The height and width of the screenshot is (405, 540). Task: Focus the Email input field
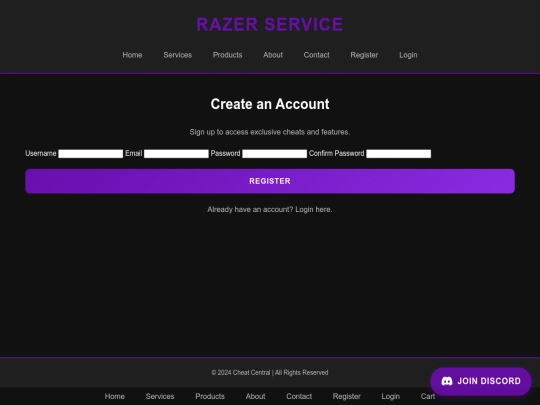(x=176, y=154)
